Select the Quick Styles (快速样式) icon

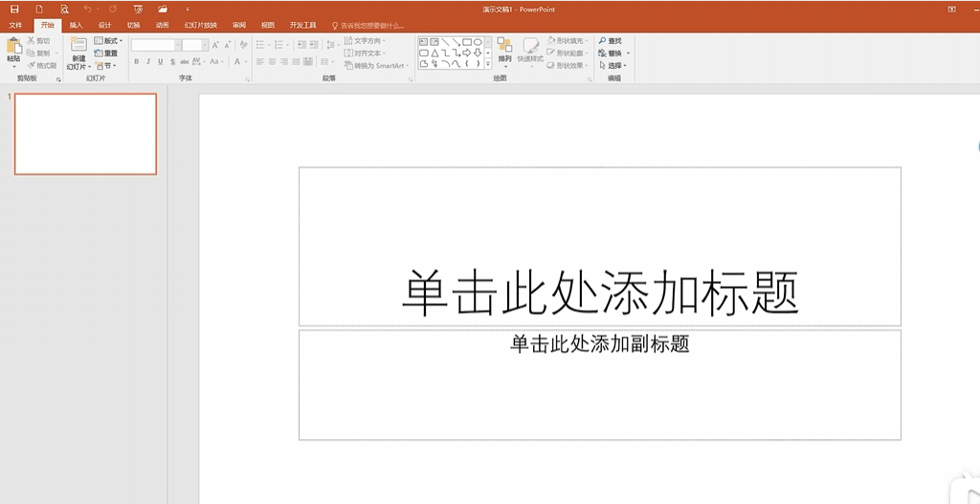[530, 46]
